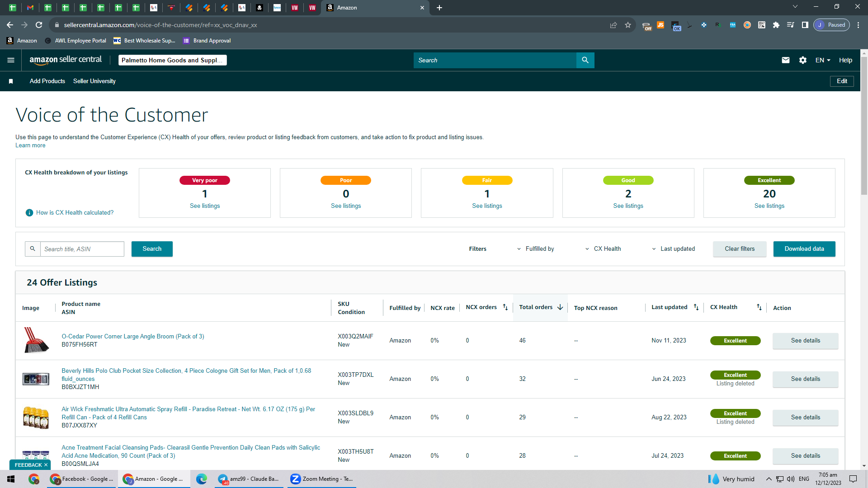Click the top Seller Central search field
Image resolution: width=868 pixels, height=488 pixels.
495,60
